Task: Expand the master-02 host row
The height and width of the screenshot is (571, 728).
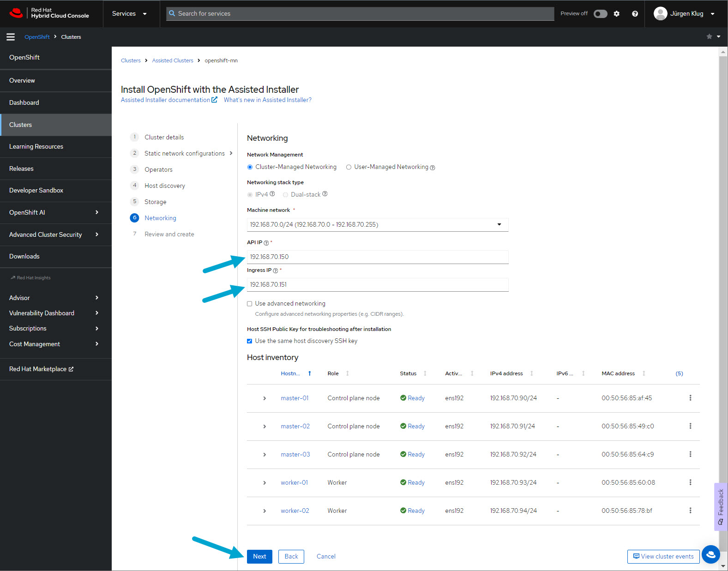Action: 265,427
